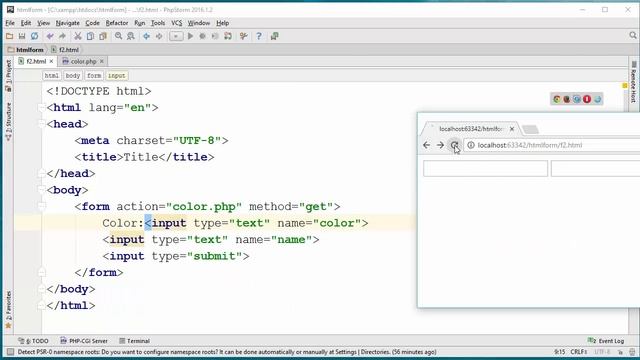Click the Run with coverage icon
Image resolution: width=640 pixels, height=360 pixels.
click(x=215, y=36)
